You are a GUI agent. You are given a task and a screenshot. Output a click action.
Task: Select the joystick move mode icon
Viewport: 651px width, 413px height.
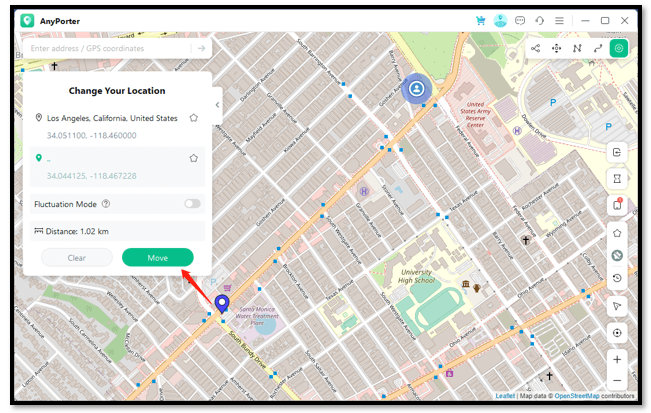pos(556,48)
